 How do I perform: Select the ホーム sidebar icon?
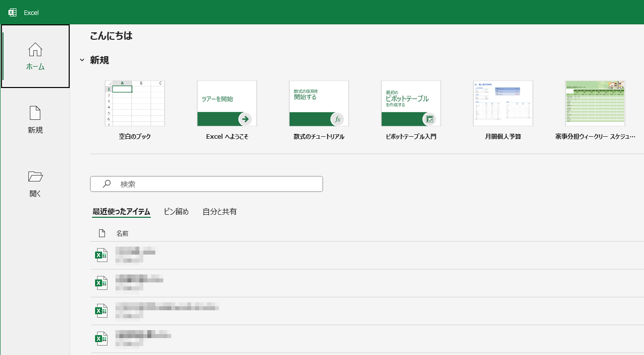35,56
